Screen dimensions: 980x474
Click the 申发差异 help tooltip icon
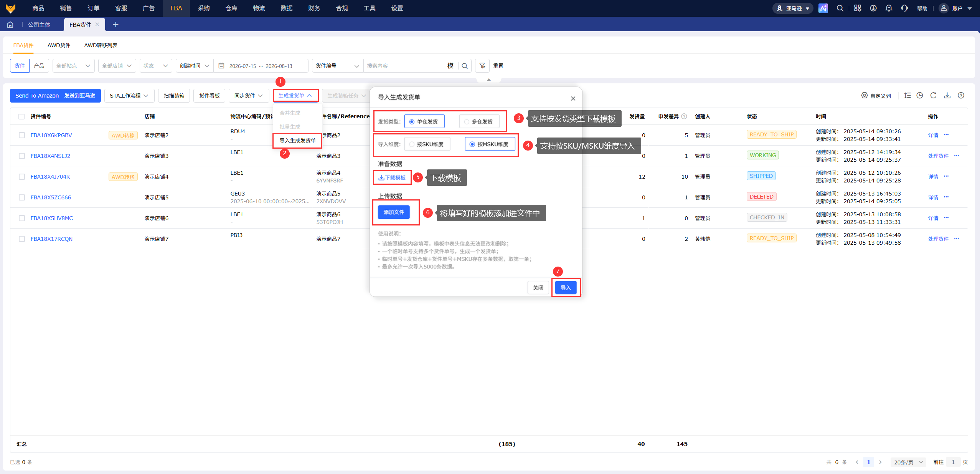[x=684, y=116]
